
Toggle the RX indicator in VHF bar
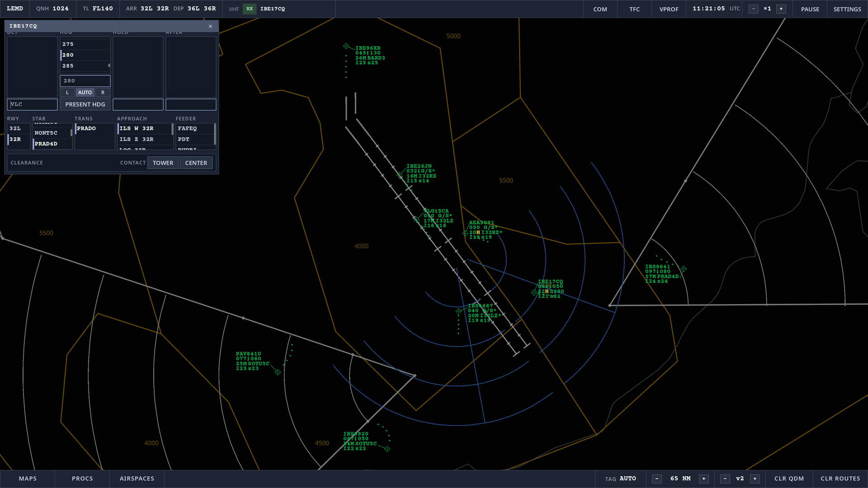point(250,9)
